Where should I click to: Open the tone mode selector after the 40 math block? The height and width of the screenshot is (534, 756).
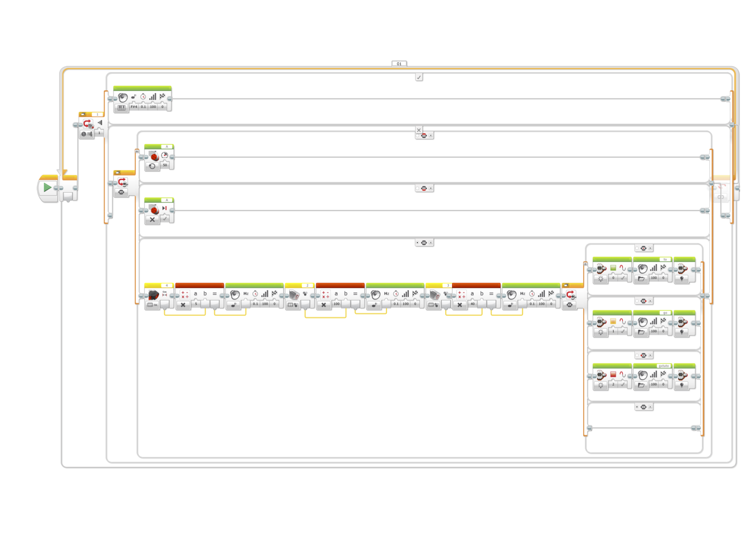pos(510,305)
